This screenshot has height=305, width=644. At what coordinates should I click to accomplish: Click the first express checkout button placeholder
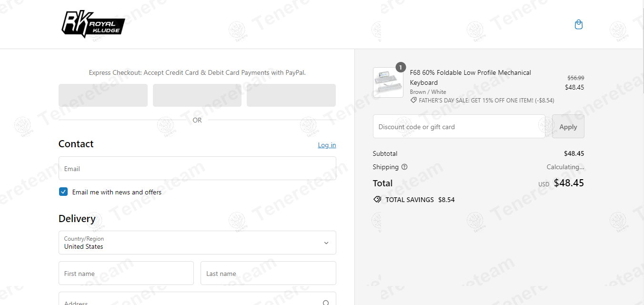103,95
